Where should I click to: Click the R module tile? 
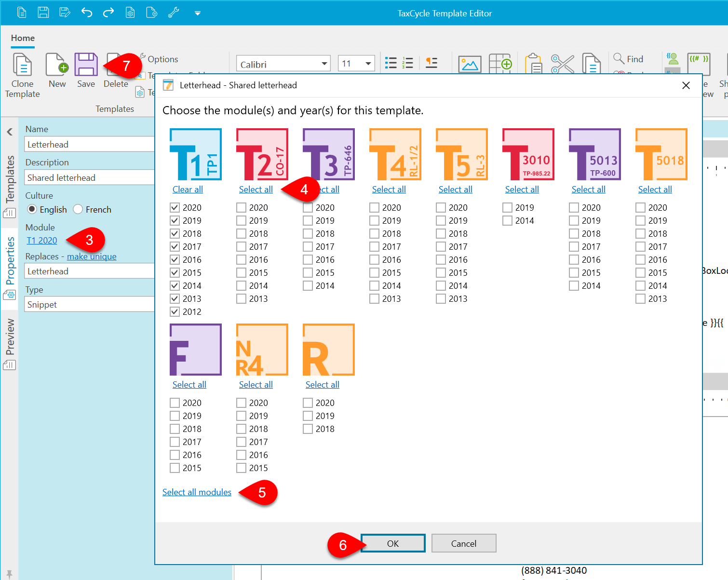pos(329,350)
